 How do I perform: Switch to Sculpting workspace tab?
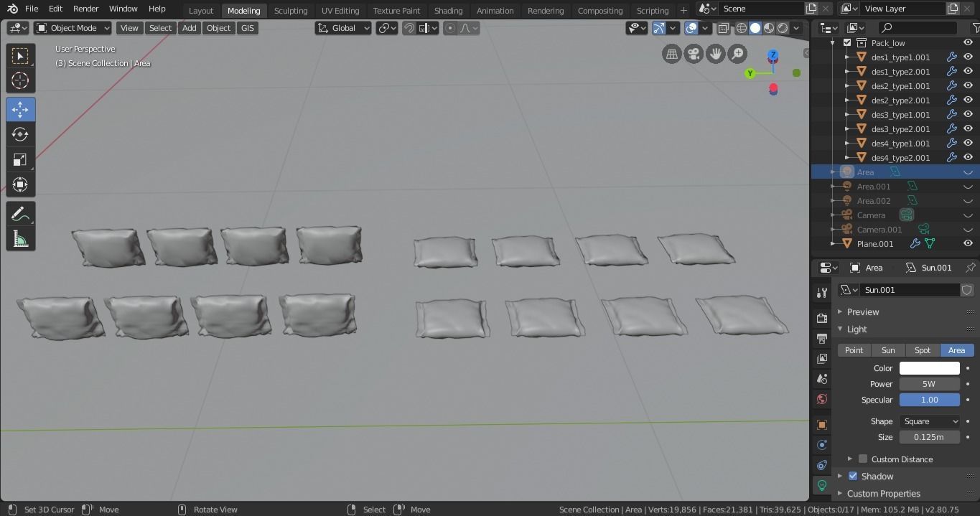tap(291, 11)
